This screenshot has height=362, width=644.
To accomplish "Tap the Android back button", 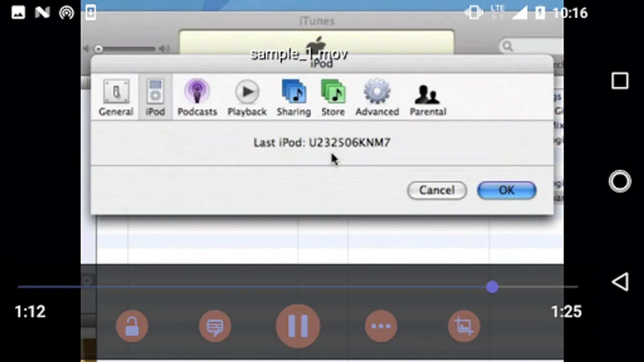I will [x=620, y=282].
